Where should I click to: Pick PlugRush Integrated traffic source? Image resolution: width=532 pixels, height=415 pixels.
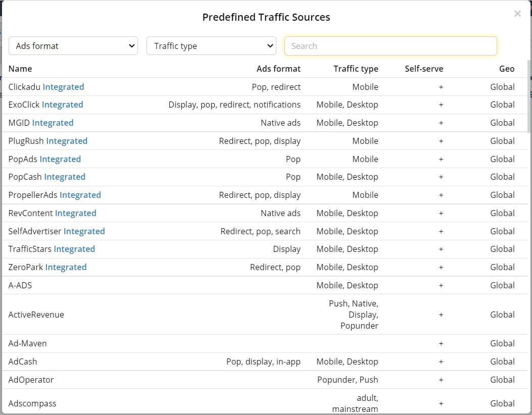(x=48, y=141)
